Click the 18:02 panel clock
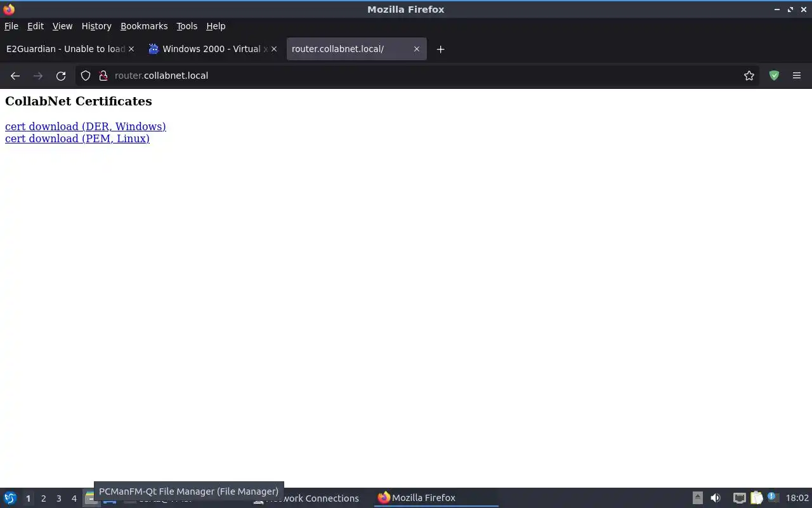Screen dimensions: 812x508 [797, 498]
